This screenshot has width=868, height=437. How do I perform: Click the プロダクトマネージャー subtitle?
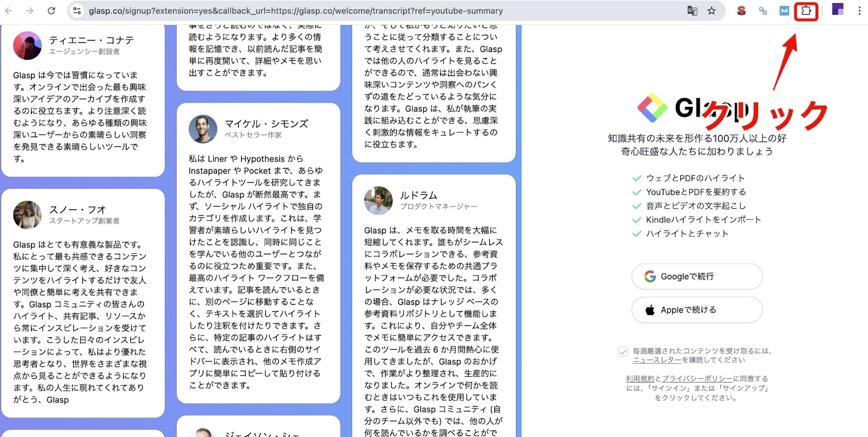point(439,207)
